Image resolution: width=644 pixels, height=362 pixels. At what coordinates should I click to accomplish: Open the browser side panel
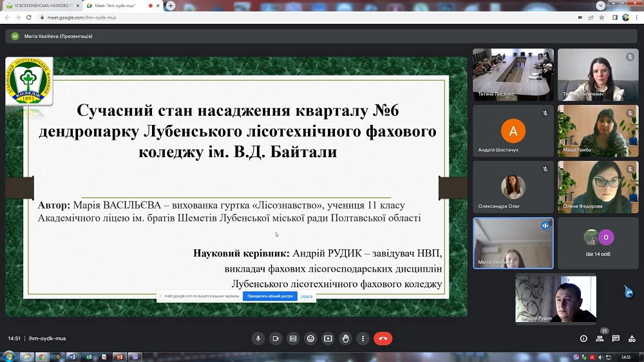coord(615,17)
